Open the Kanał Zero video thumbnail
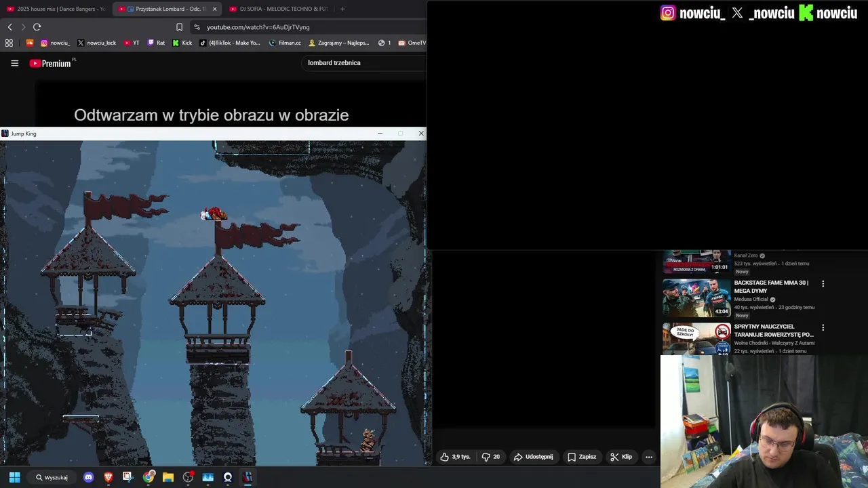Screen dimensions: 868x488 coord(696,262)
